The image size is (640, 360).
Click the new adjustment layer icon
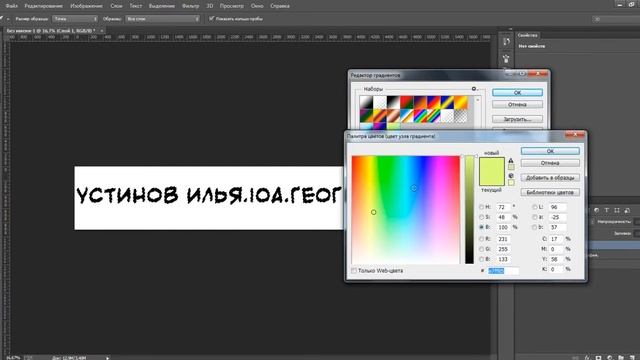(x=610, y=357)
